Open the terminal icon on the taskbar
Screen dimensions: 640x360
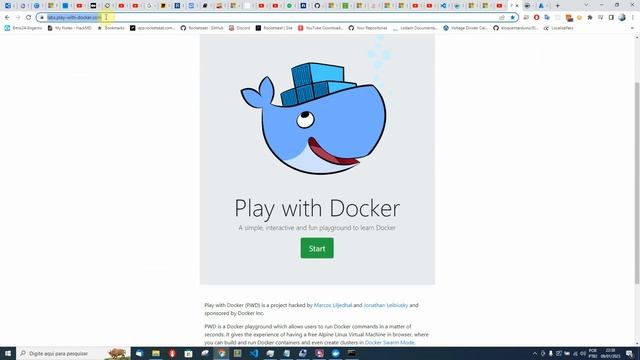point(352,353)
